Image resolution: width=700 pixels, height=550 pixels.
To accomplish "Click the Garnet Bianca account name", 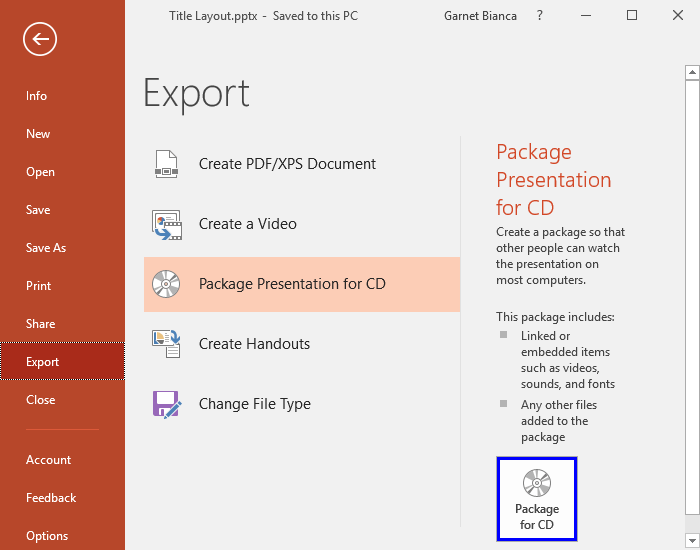I will point(480,16).
